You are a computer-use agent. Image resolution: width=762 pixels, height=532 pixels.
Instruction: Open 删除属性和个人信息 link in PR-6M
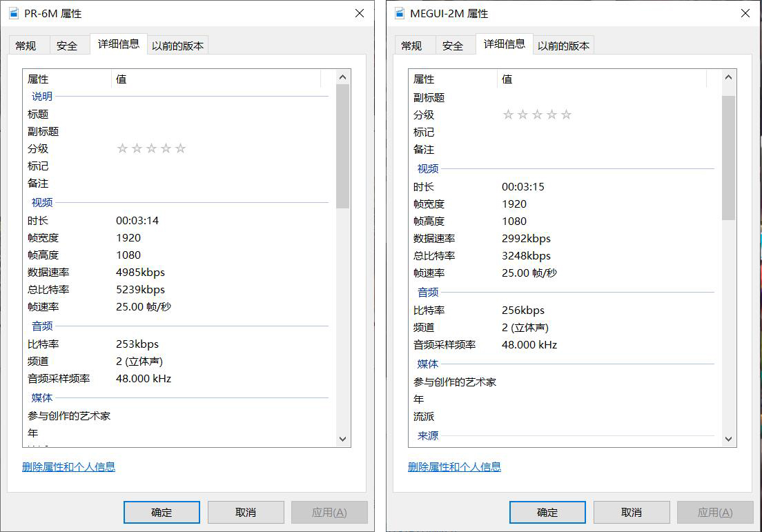pyautogui.click(x=70, y=467)
